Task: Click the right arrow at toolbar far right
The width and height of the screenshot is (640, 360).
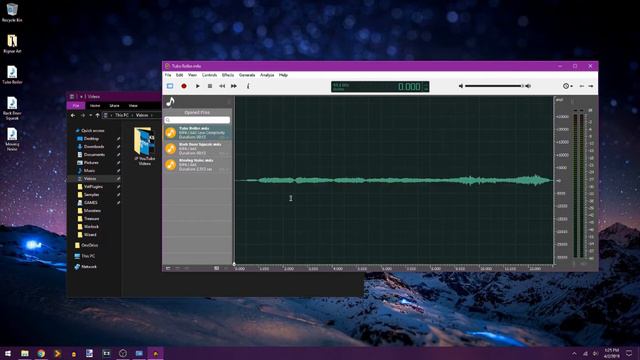Action: pos(591,86)
